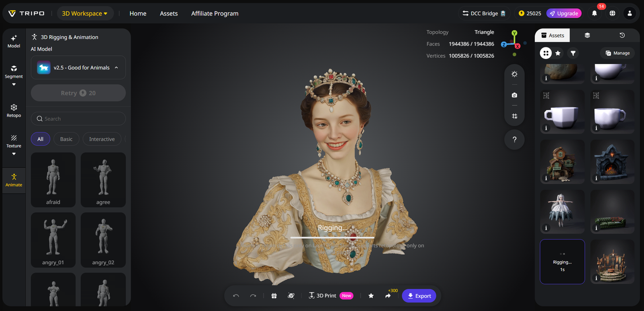The width and height of the screenshot is (644, 311).
Task: Toggle favorites star filter in assets
Action: click(558, 53)
